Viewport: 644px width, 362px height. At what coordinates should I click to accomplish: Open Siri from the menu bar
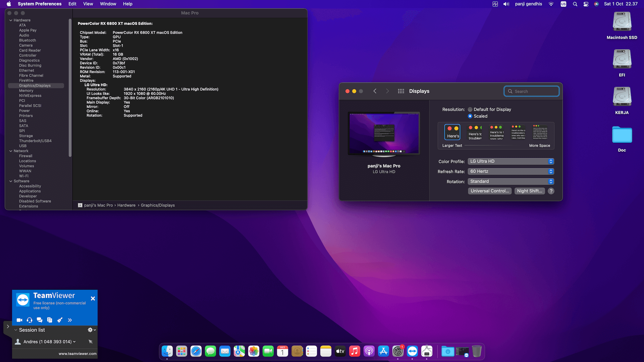(x=596, y=4)
